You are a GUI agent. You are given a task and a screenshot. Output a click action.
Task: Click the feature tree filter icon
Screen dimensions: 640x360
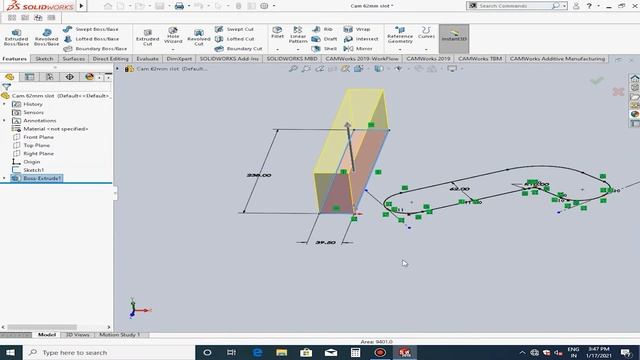tap(7, 86)
